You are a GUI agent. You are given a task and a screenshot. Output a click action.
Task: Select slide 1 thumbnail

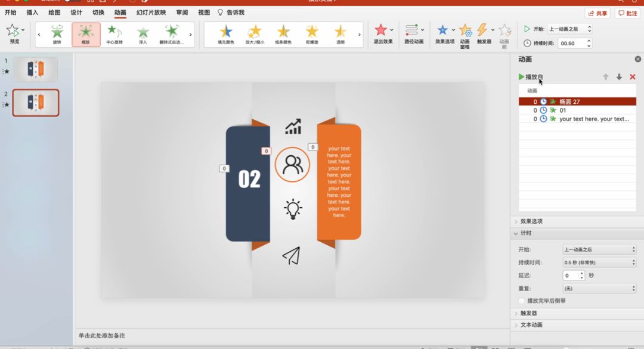(36, 69)
